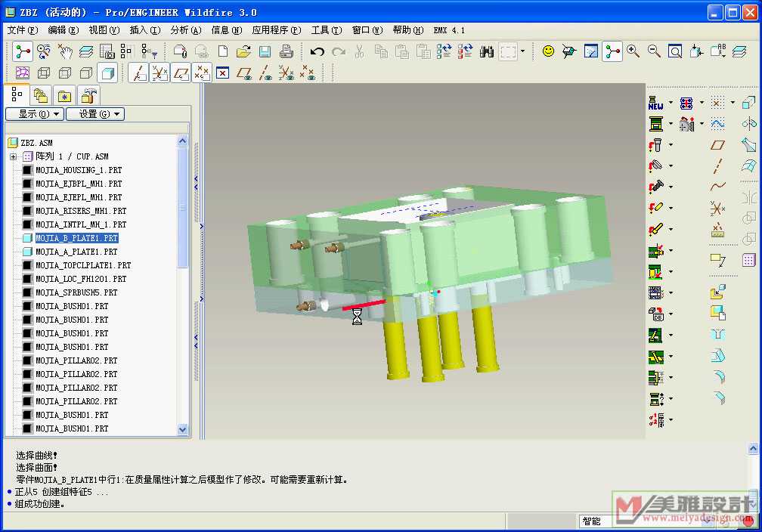Switch to the folder browser navigator tab

coord(41,95)
